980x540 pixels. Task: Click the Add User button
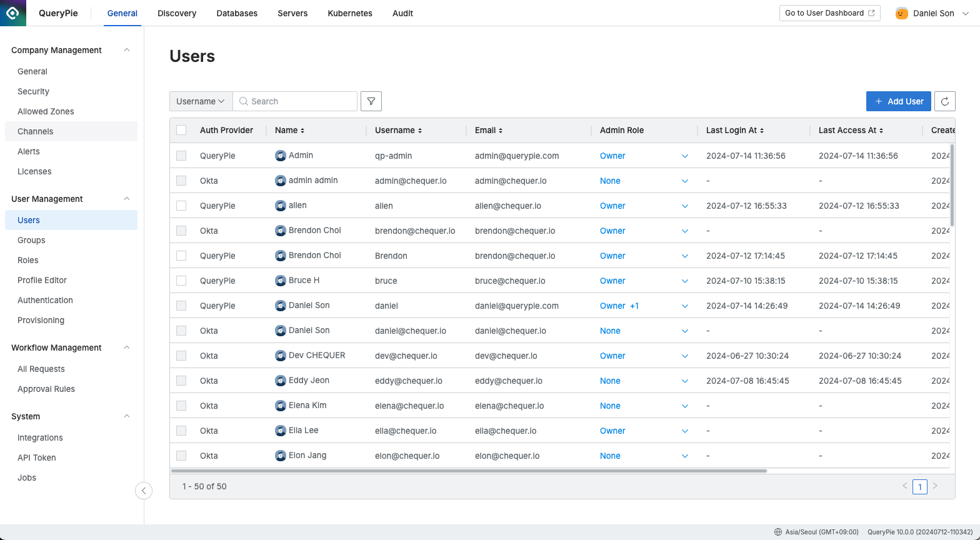(898, 101)
